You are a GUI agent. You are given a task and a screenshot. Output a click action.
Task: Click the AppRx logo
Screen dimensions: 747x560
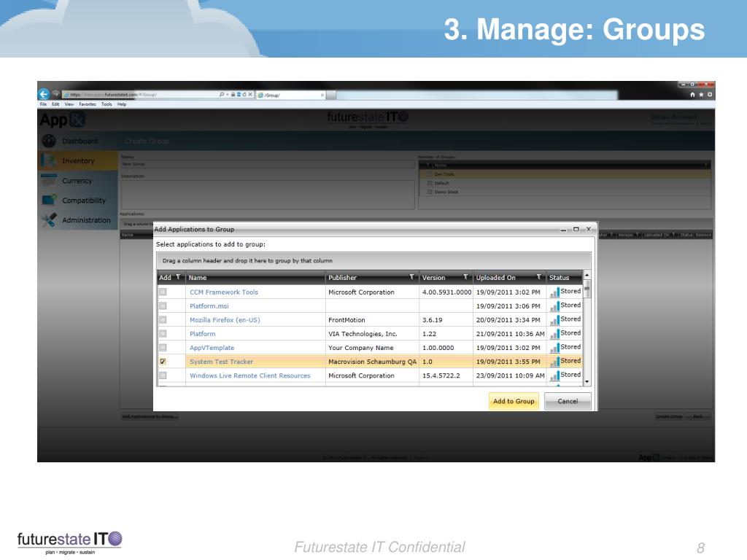tap(62, 120)
